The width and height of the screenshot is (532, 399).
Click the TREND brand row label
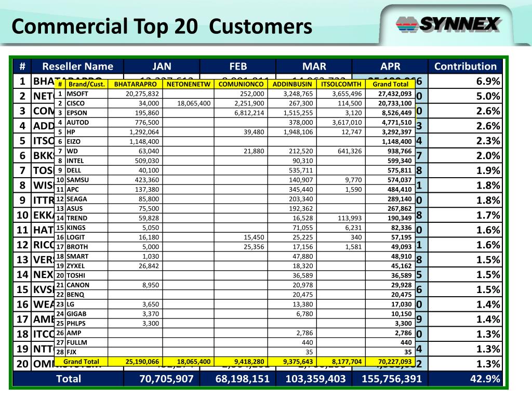coord(77,218)
